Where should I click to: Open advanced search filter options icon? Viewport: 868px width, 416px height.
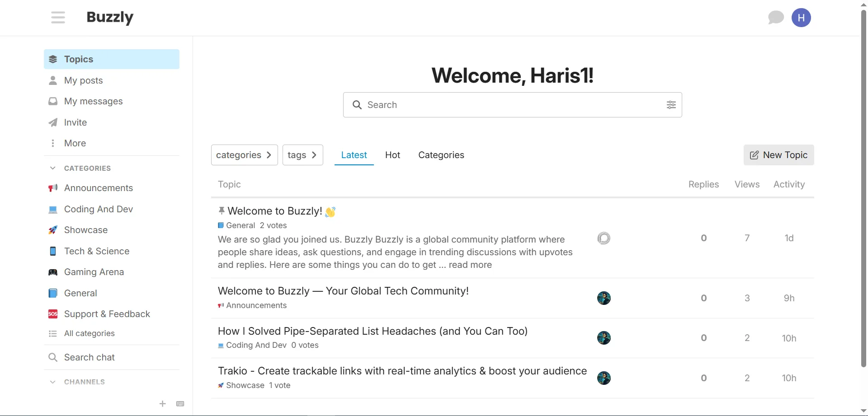[671, 105]
